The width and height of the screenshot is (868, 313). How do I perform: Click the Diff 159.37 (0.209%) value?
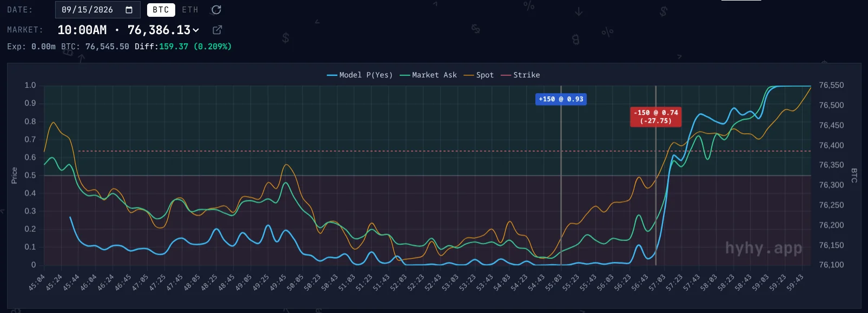click(x=183, y=47)
